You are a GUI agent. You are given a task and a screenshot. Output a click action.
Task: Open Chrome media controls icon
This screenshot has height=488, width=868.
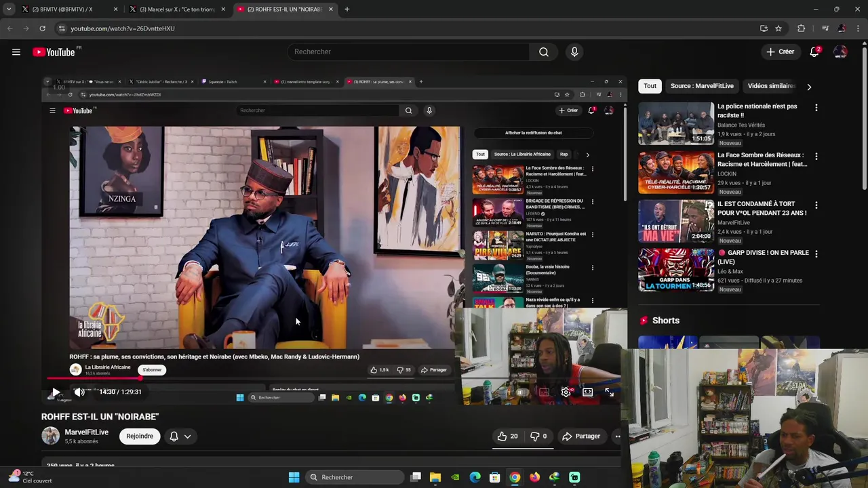pyautogui.click(x=825, y=28)
